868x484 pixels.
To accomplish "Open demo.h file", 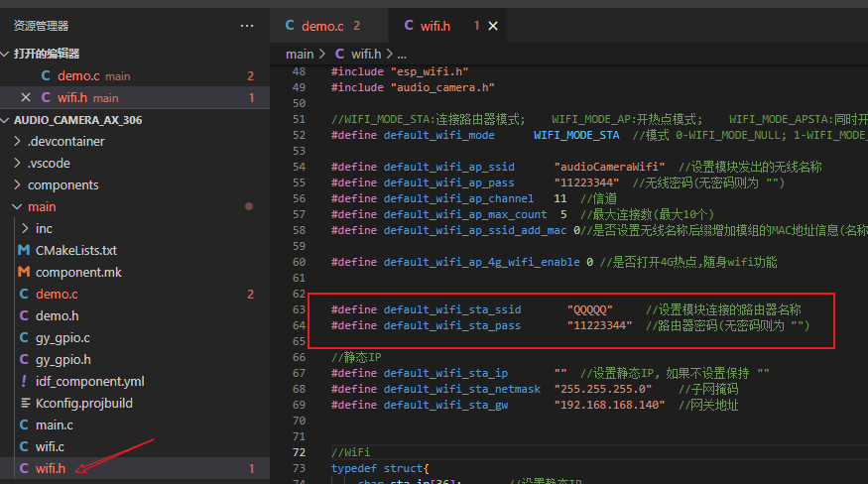I will pos(57,315).
